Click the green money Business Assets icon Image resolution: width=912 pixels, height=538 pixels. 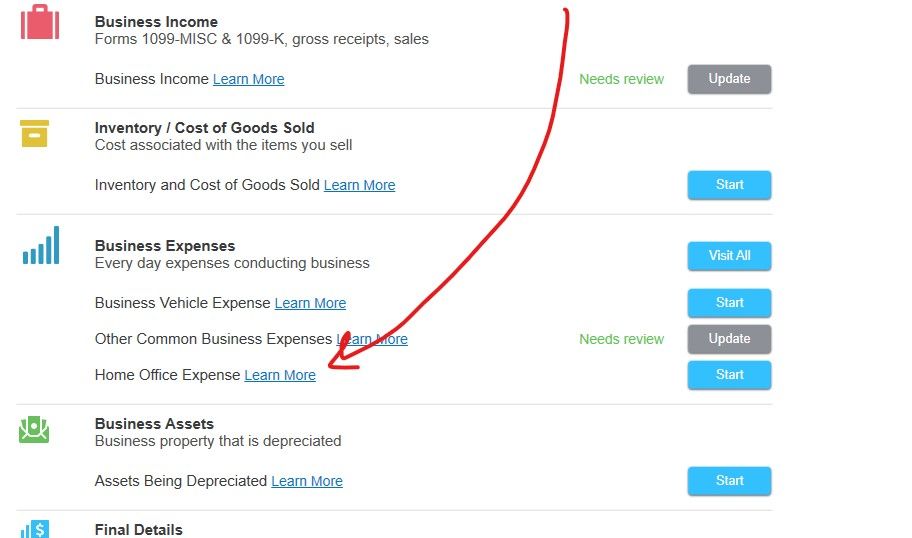[x=34, y=429]
